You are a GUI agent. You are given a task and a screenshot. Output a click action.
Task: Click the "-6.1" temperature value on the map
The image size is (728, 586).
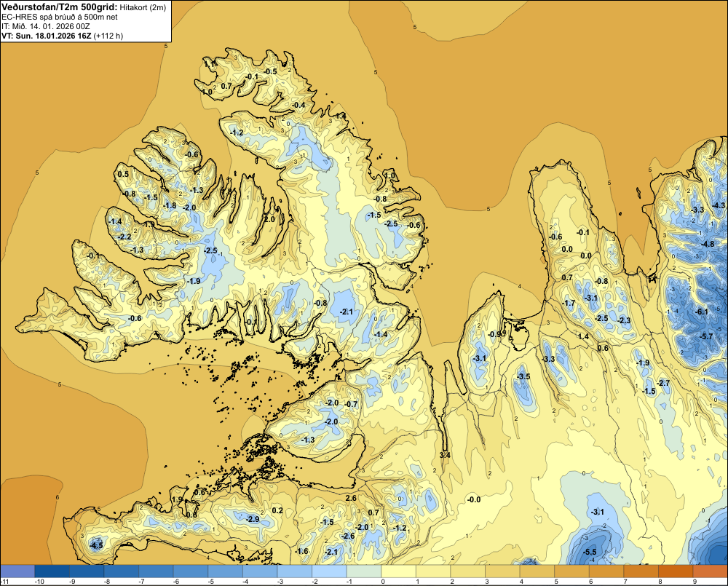(x=703, y=312)
